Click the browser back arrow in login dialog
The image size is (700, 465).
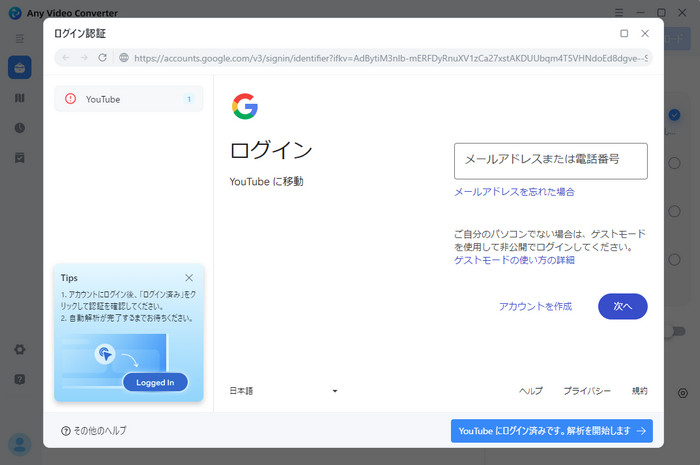[66, 58]
